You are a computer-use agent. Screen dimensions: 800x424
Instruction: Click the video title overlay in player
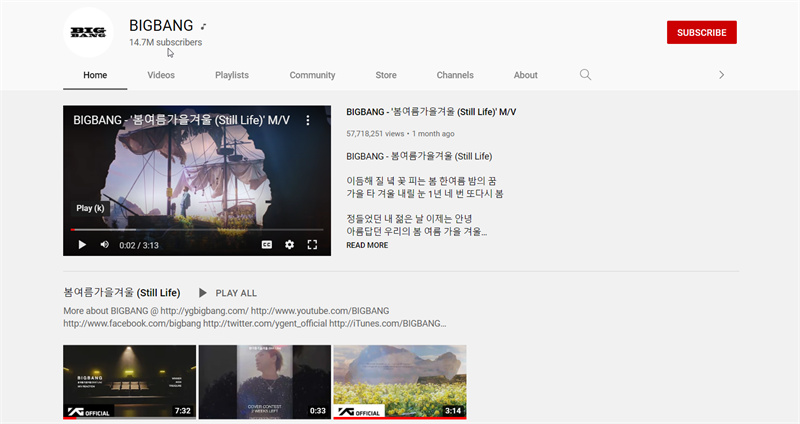click(x=181, y=120)
